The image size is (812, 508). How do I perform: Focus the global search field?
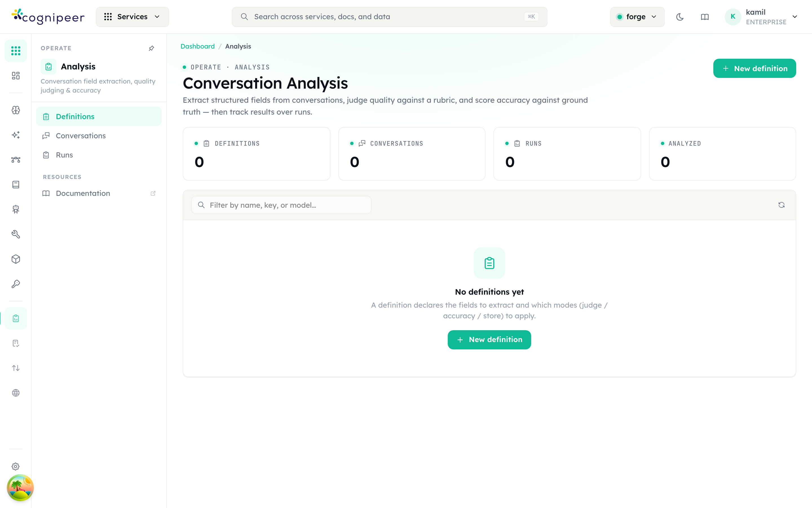point(389,17)
